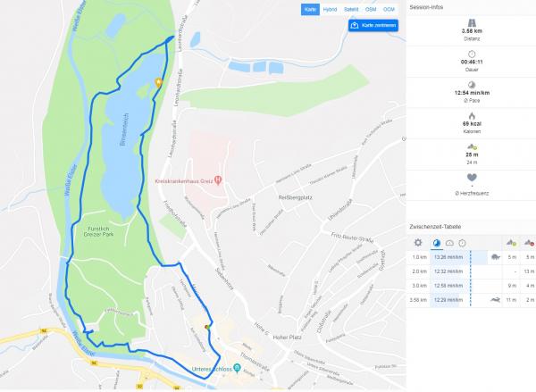
Task: Click the elevation loss mountain icon
Action: click(x=530, y=243)
